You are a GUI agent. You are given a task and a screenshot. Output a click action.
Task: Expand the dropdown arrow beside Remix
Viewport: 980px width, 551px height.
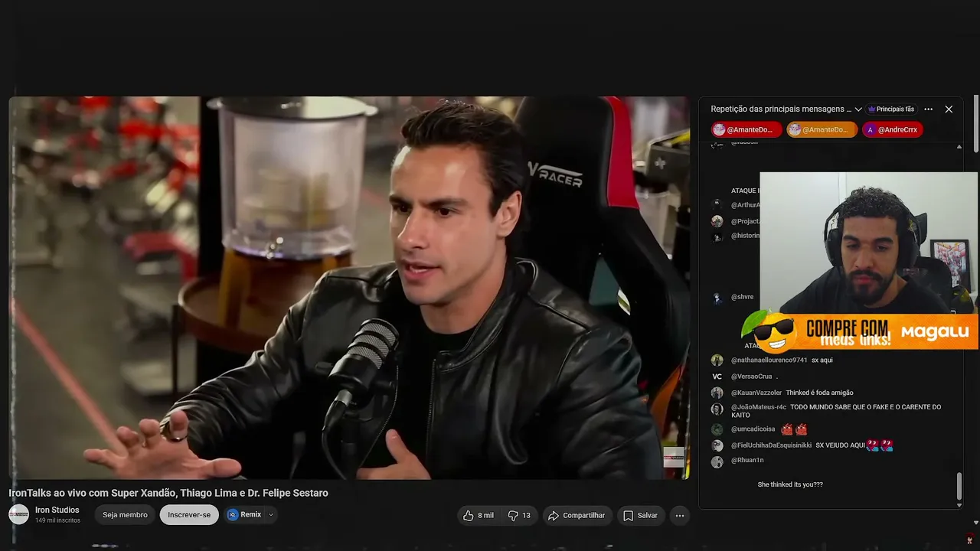coord(270,515)
